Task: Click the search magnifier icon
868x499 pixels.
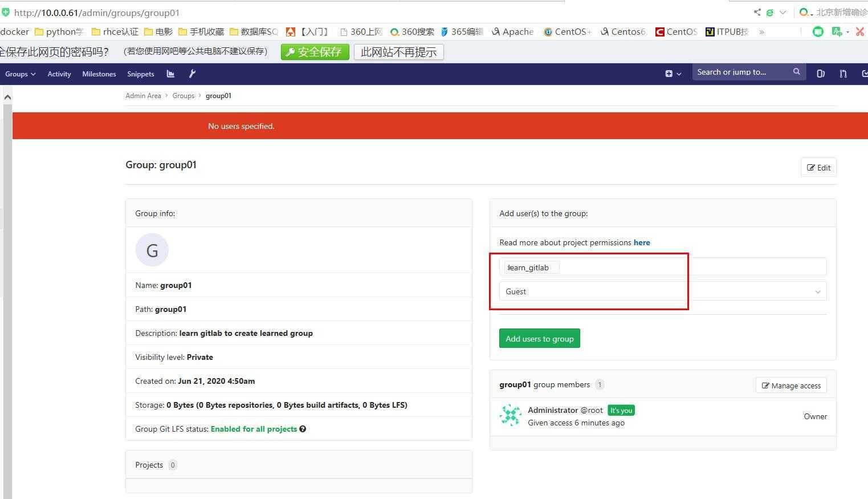Action: (797, 72)
